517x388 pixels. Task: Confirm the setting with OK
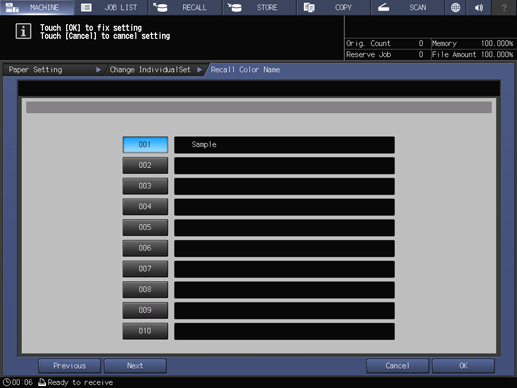point(463,366)
